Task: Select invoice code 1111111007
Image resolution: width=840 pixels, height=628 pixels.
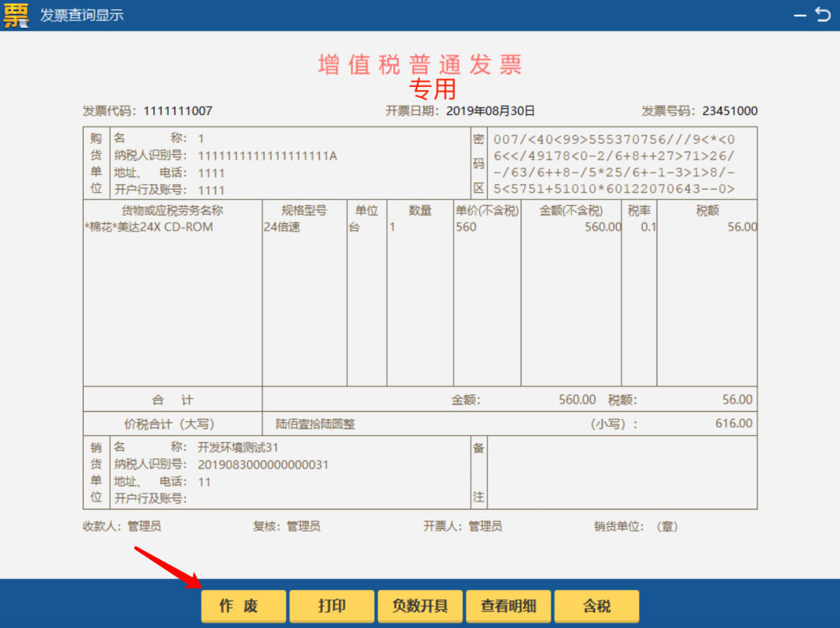Action: 178,111
